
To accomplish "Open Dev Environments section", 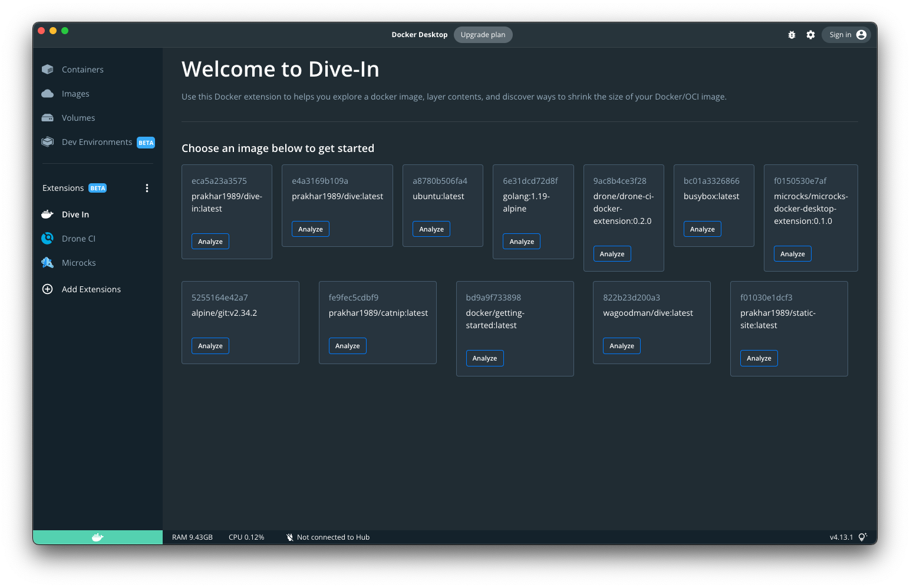I will tap(97, 142).
